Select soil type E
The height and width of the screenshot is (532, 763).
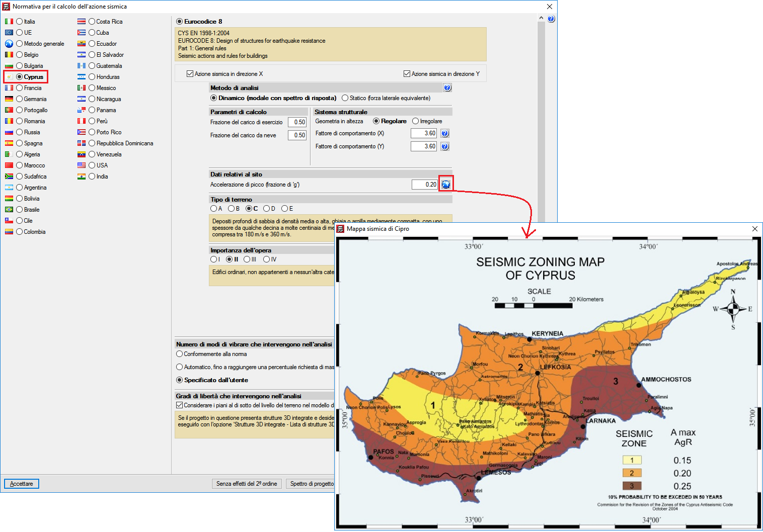[284, 209]
